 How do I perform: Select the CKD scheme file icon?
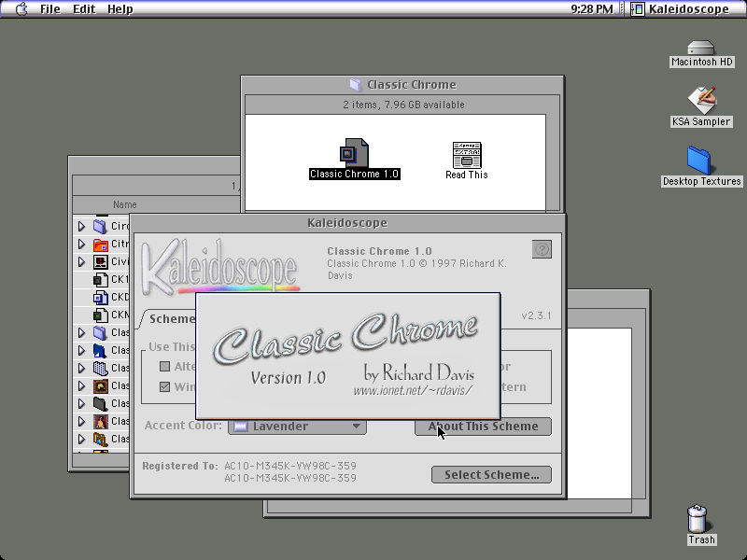(x=100, y=297)
